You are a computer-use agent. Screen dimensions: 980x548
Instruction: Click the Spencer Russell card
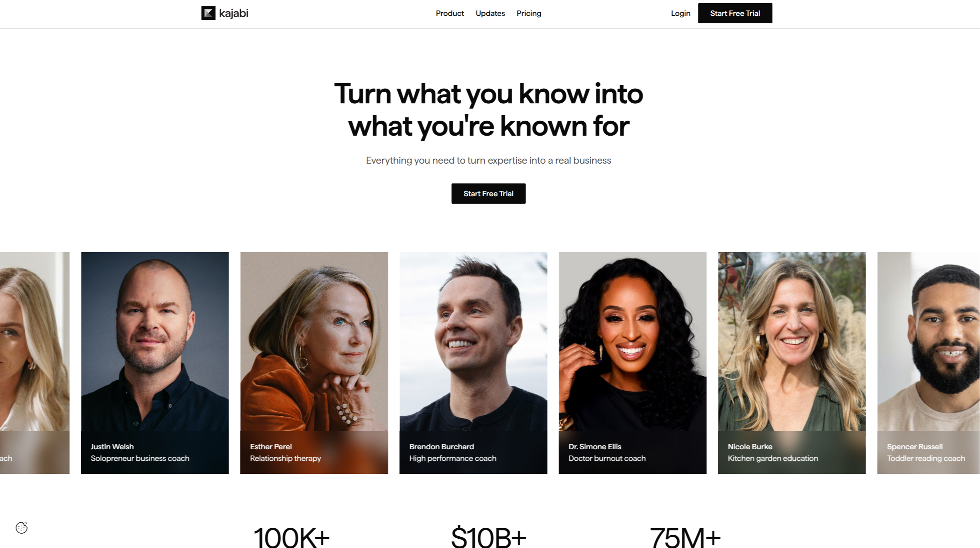point(928,363)
